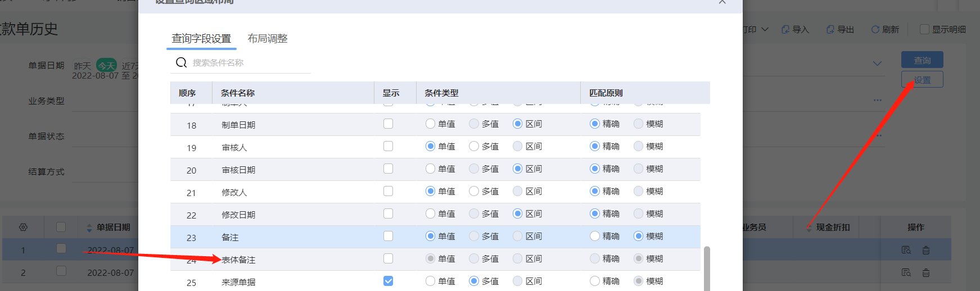Click the 设置 button
The width and height of the screenshot is (980, 291).
(922, 80)
